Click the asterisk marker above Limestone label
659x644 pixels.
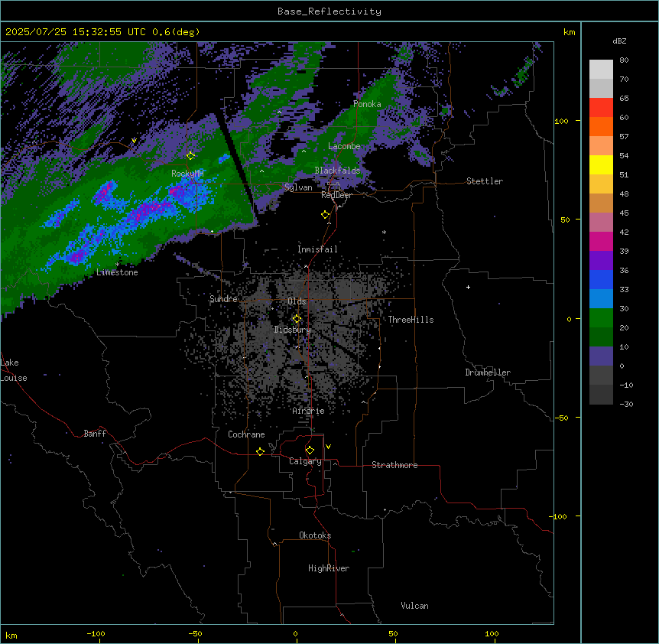click(x=117, y=265)
